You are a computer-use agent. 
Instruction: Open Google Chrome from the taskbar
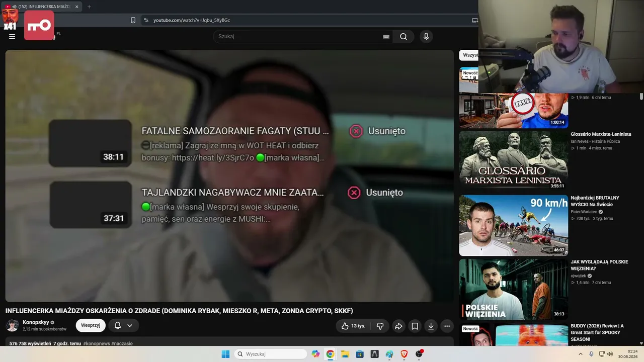[330, 354]
